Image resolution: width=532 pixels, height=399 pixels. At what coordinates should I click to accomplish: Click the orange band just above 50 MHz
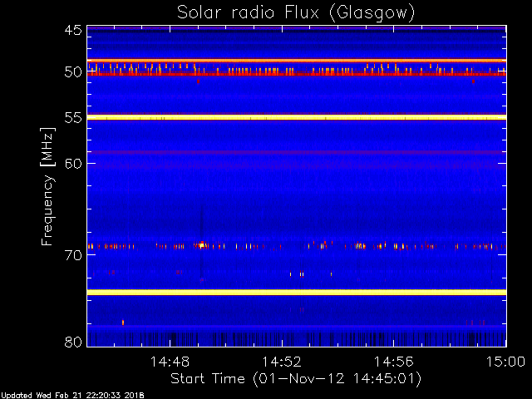point(297,61)
